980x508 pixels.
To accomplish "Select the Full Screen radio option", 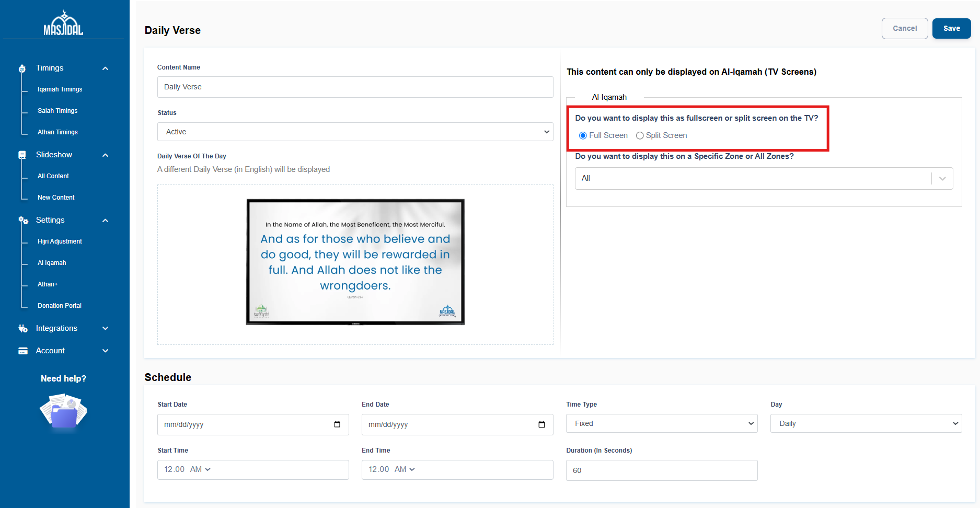I will coord(583,136).
